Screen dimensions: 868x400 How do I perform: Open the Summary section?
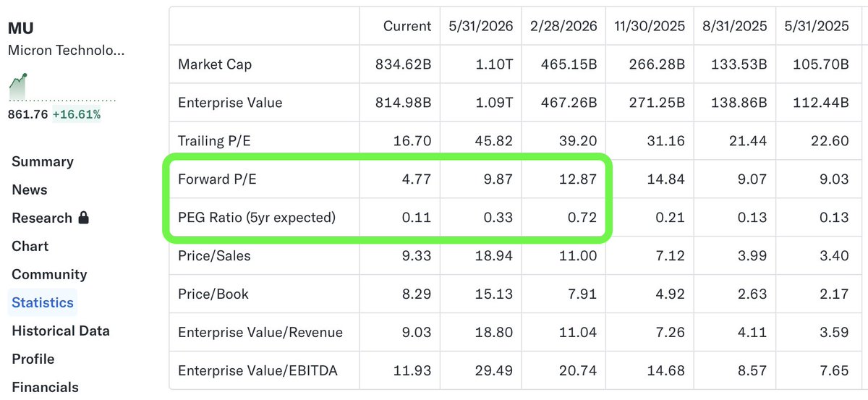43,161
